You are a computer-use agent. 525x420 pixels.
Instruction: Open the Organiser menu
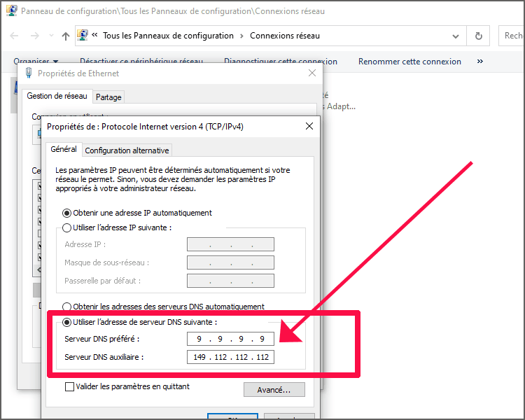pos(36,62)
